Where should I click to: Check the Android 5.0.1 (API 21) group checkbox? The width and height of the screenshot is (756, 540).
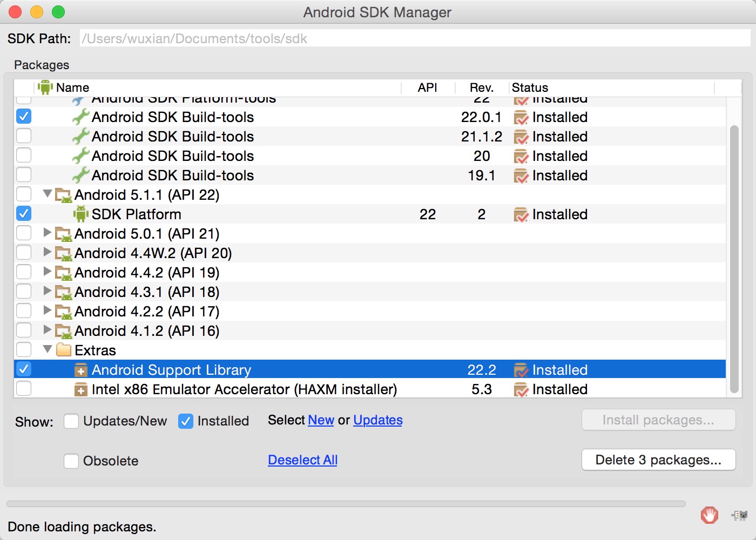[x=24, y=233]
